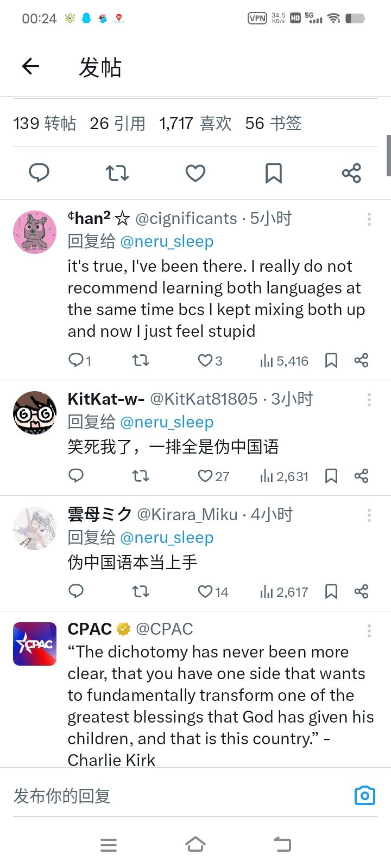391x868 pixels.
Task: View the 26 引用 quotes list
Action: click(x=117, y=123)
